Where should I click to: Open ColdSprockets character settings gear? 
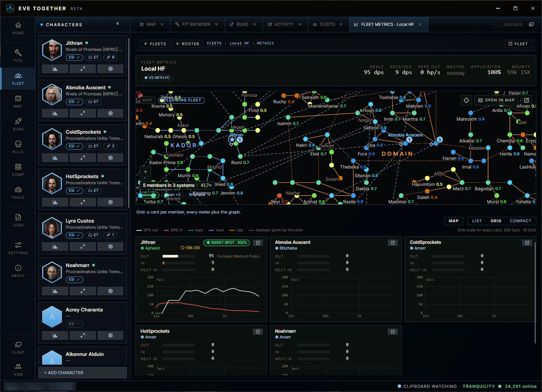coord(111,158)
